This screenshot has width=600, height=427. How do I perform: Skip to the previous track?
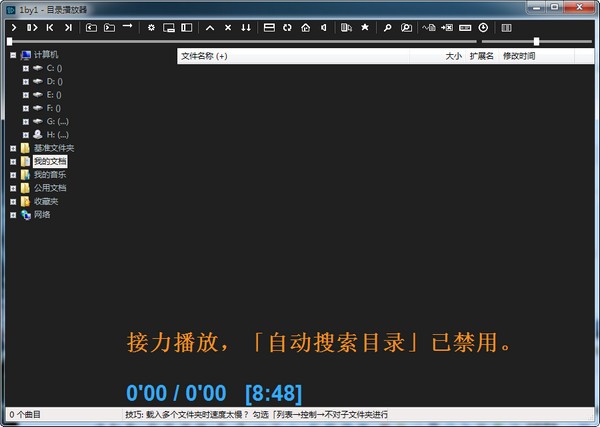point(50,27)
